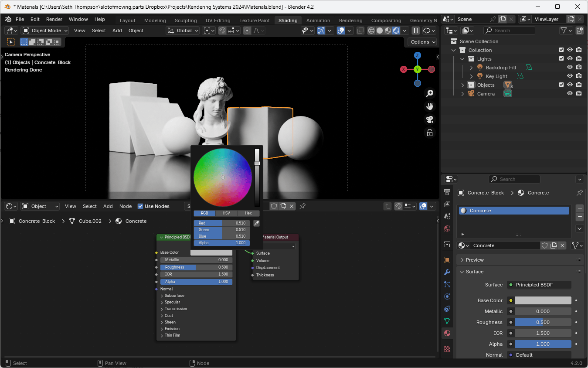Collapse the Surface panel
This screenshot has height=368, width=588.
(520, 272)
